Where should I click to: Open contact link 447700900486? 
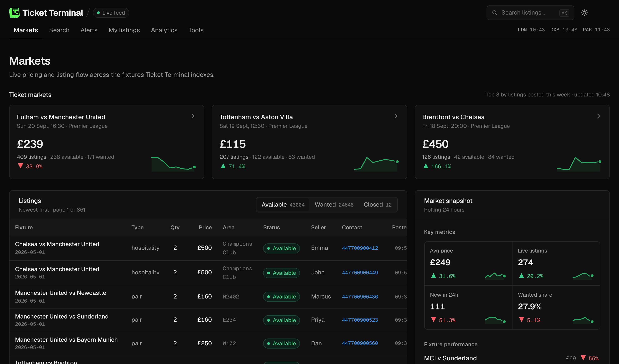pos(360,297)
